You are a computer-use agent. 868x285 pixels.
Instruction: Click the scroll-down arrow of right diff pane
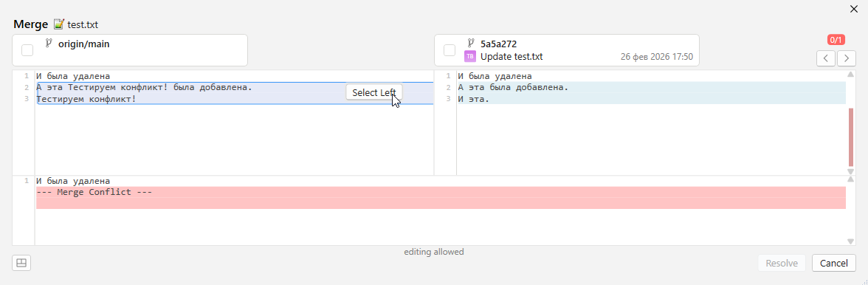pyautogui.click(x=851, y=171)
